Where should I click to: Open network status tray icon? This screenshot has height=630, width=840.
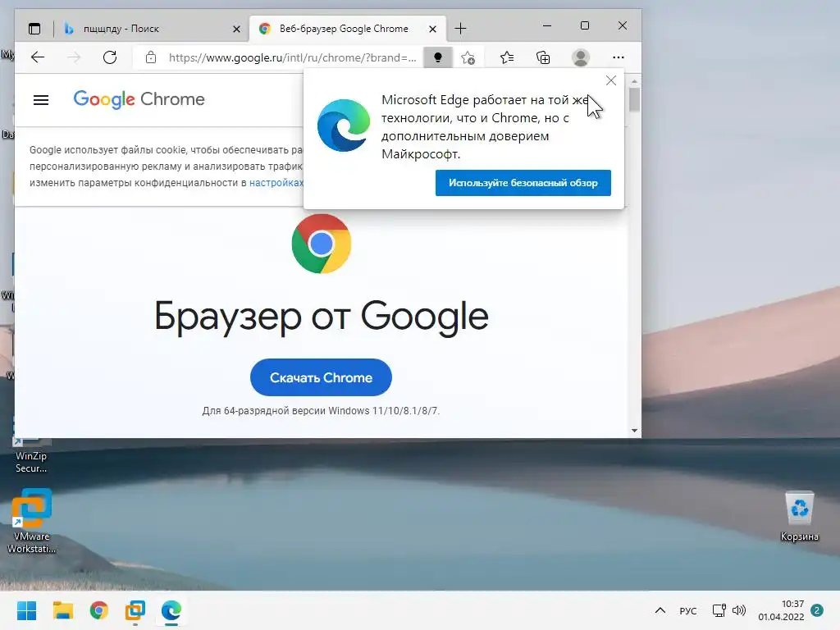click(719, 610)
